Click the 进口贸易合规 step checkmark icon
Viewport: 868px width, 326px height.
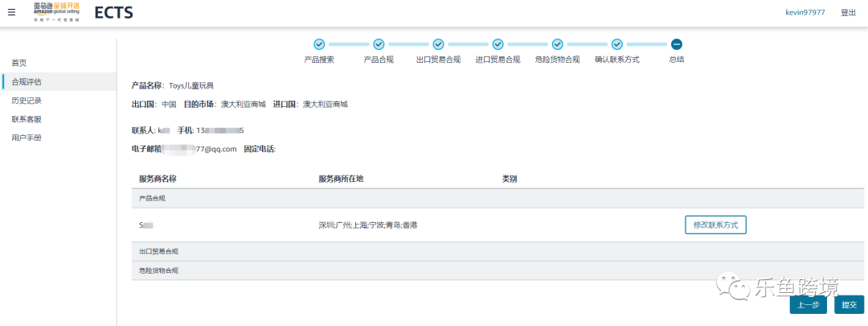[x=497, y=44]
